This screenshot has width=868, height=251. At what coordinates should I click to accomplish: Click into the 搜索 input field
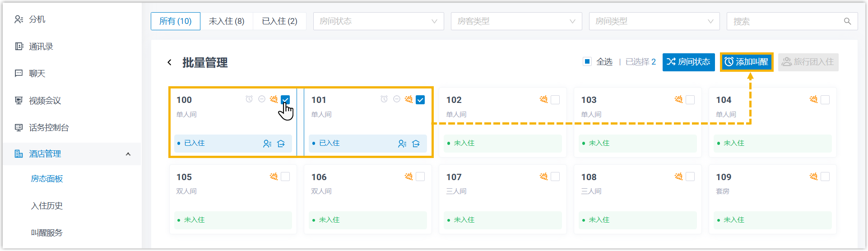(785, 21)
